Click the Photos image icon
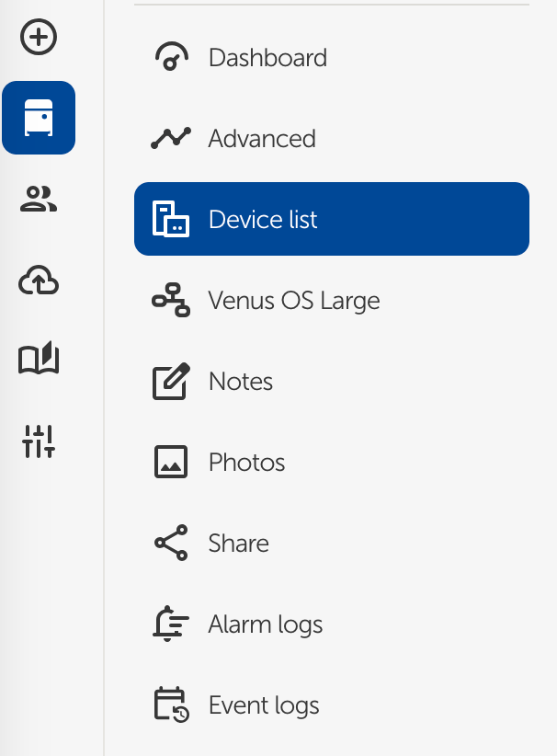Screen dimensions: 557x756 (x=169, y=462)
